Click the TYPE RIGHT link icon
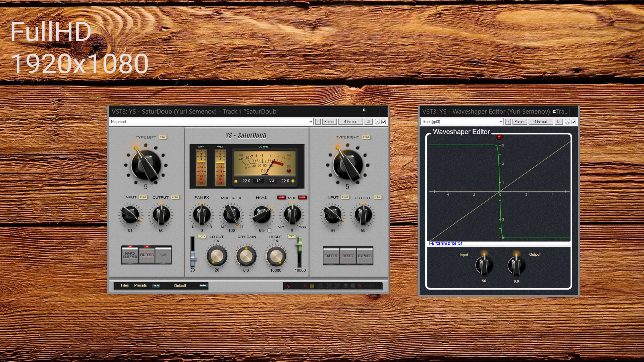The image size is (644, 362). 366,137
